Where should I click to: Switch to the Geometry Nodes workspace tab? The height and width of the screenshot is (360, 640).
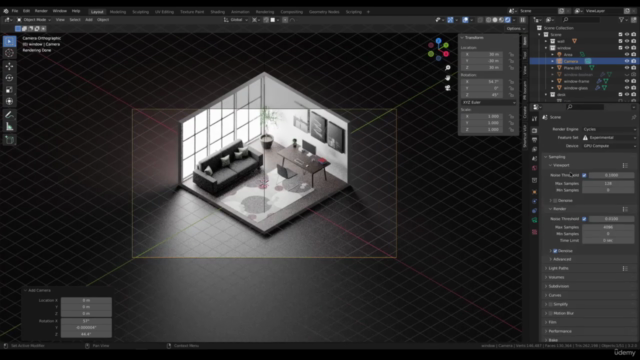(324, 12)
